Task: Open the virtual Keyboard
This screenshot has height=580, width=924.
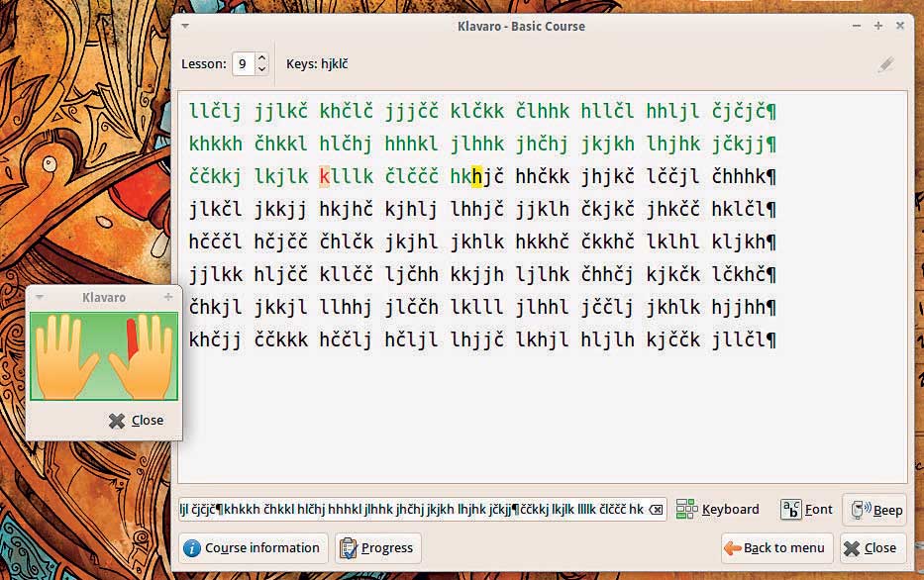Action: tap(717, 510)
